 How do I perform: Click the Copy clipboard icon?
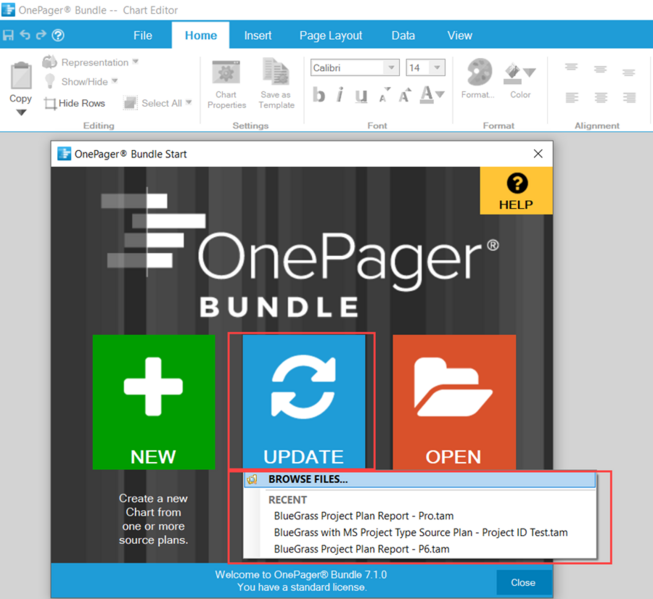[21, 76]
